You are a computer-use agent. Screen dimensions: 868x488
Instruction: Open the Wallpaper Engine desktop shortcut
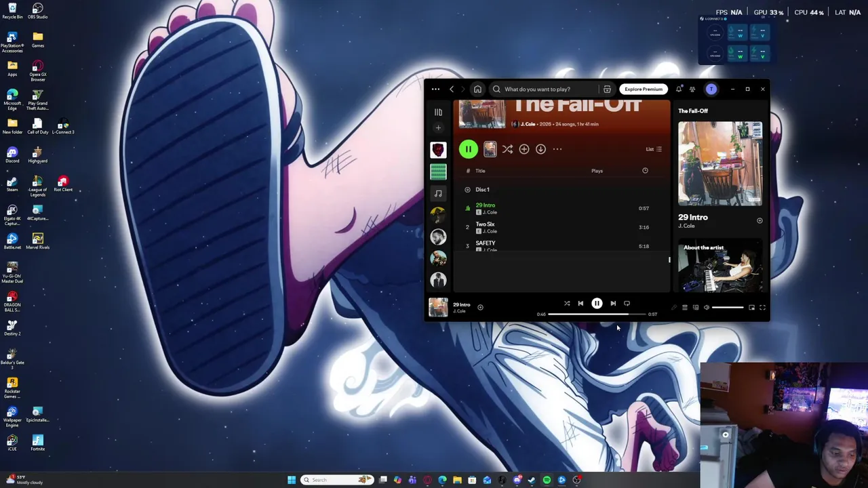point(12,417)
